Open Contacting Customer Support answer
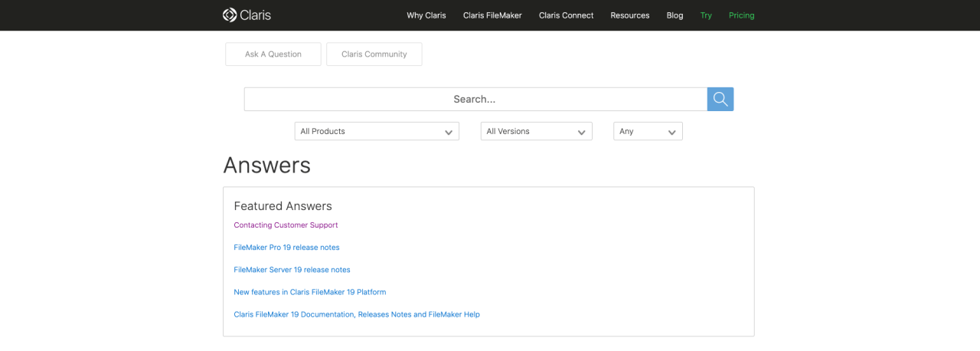Screen dimensions: 980x351 (286, 225)
